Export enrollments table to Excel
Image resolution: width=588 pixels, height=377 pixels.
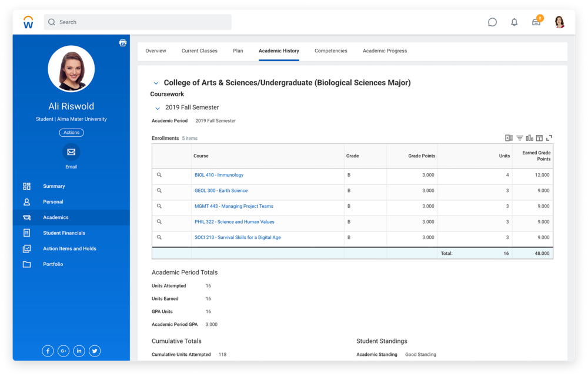coord(509,138)
